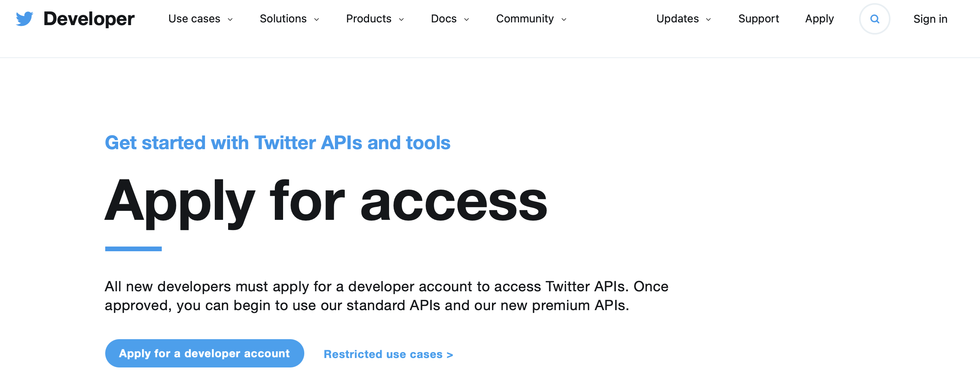
Task: Open the Community menu
Action: (525, 19)
